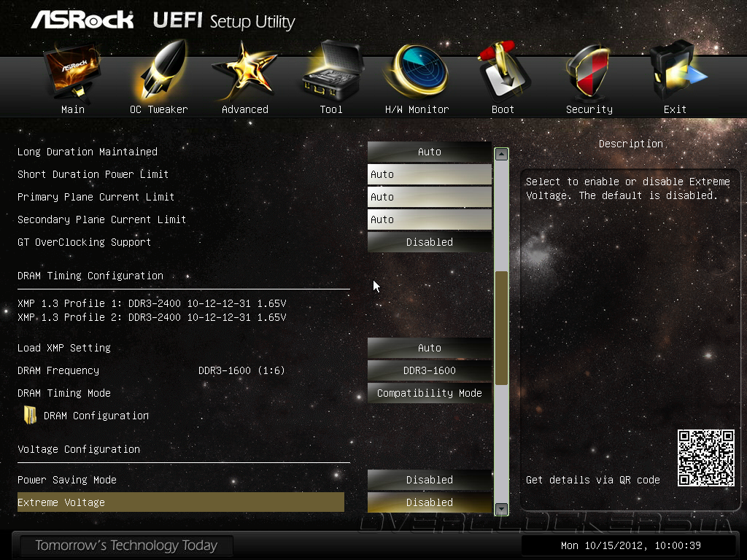Screen dimensions: 747x560
Task: Switch to the Advanced tab label
Action: pos(245,109)
